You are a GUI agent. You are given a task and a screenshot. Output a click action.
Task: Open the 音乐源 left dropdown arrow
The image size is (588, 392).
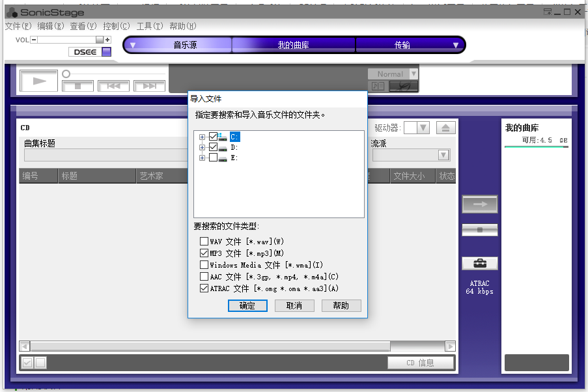[x=132, y=46]
